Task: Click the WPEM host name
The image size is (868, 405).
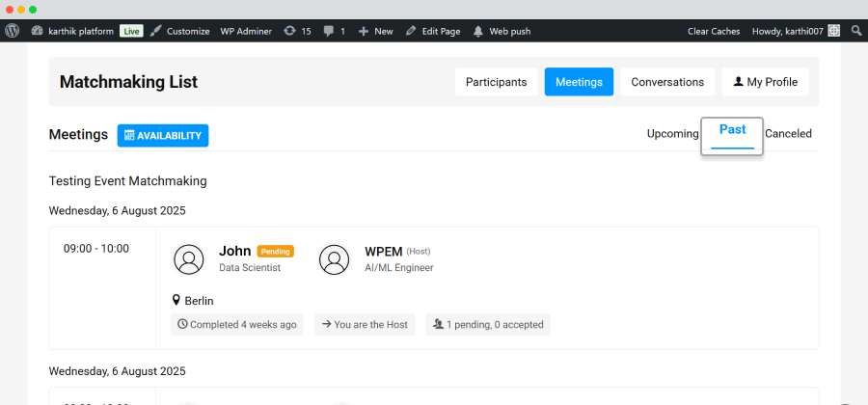Action: [x=383, y=251]
